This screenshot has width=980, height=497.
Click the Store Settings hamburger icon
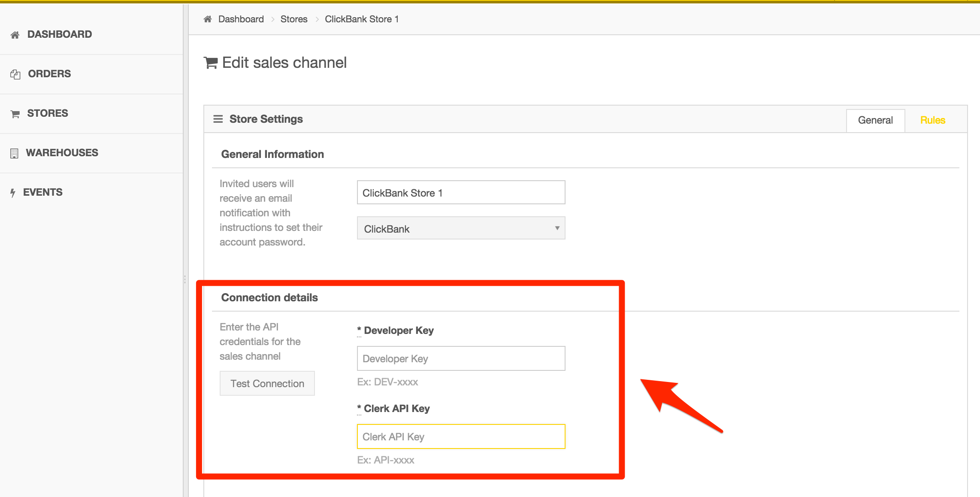tap(218, 119)
